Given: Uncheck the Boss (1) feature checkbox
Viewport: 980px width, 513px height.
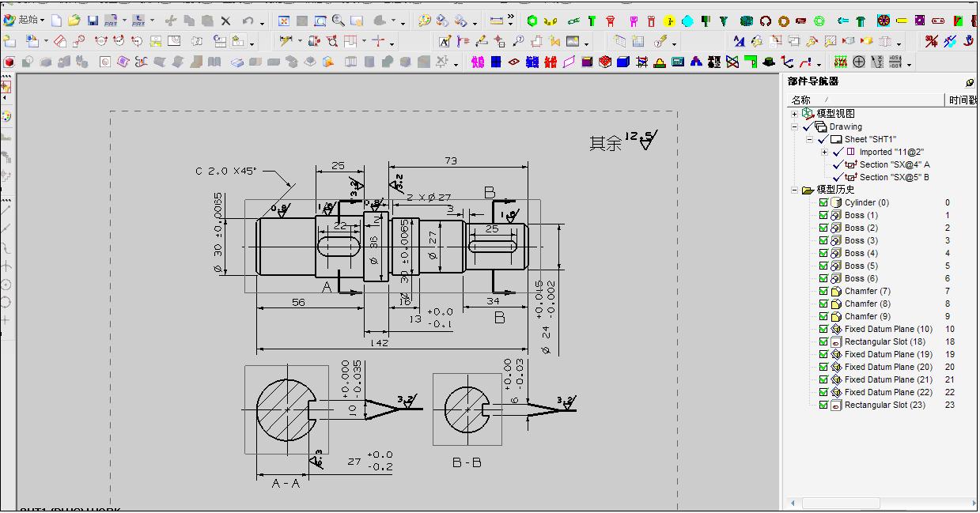Looking at the screenshot, I should 823,215.
